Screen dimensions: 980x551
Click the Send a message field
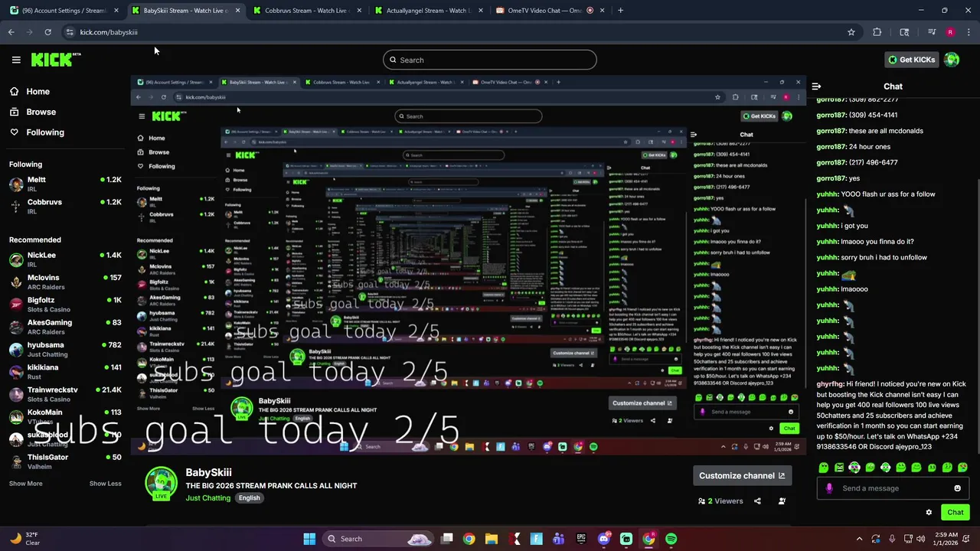[x=892, y=488]
